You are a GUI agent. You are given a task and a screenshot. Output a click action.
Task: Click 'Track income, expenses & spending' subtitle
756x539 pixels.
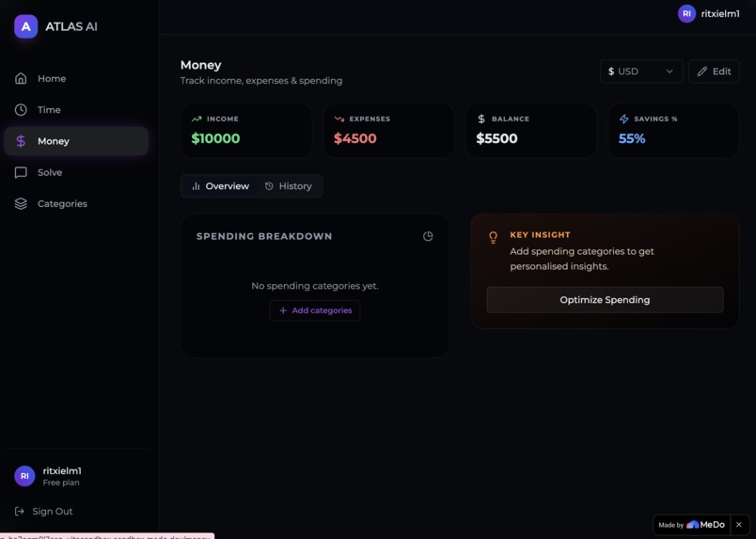tap(261, 81)
